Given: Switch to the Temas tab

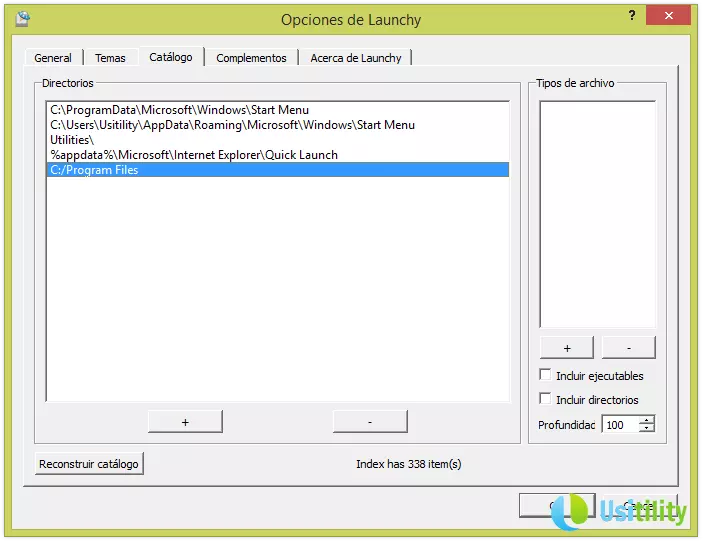Looking at the screenshot, I should 110,58.
